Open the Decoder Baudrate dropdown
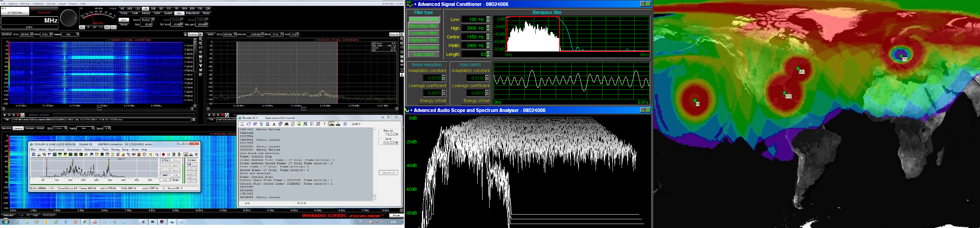Image resolution: width=980 pixels, height=228 pixels. click(397, 134)
